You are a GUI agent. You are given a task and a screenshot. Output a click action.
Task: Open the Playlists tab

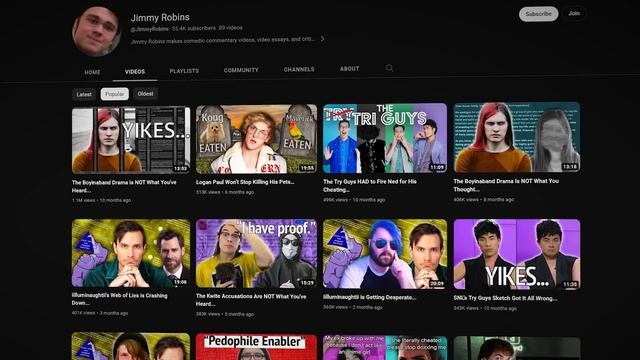184,71
